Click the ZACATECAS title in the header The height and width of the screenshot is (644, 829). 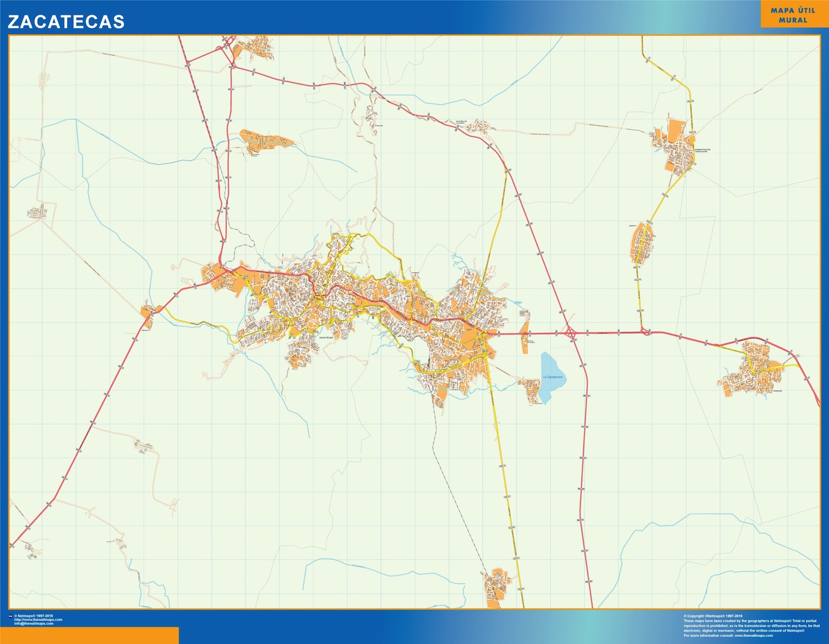click(66, 22)
